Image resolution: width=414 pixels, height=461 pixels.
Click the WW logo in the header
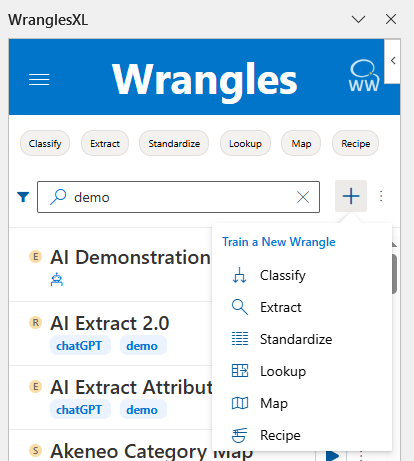tap(364, 76)
